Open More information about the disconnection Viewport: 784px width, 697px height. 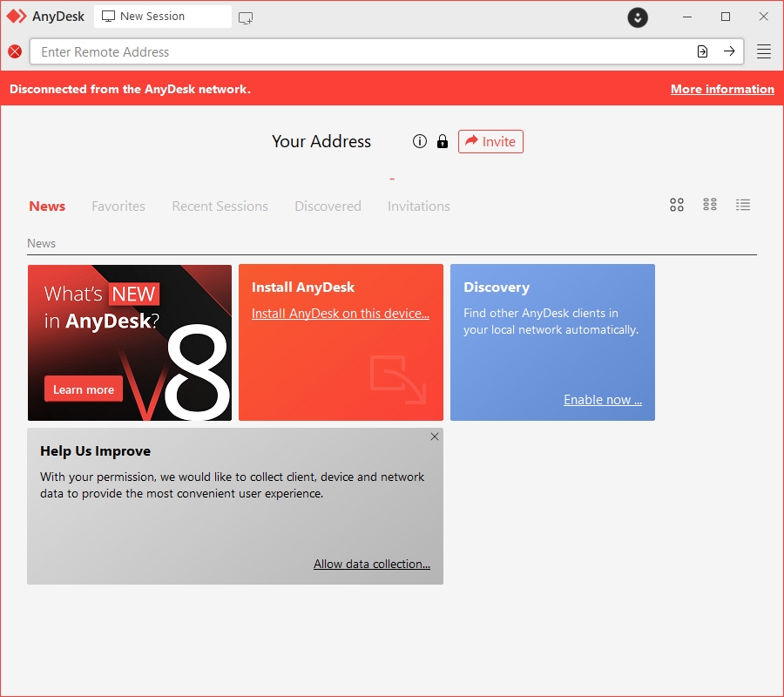coord(722,89)
